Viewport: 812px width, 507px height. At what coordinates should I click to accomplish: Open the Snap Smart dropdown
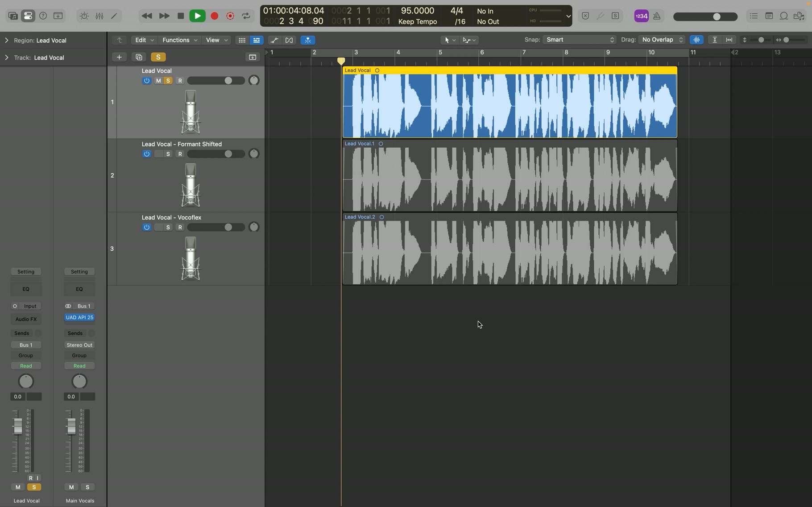[579, 40]
